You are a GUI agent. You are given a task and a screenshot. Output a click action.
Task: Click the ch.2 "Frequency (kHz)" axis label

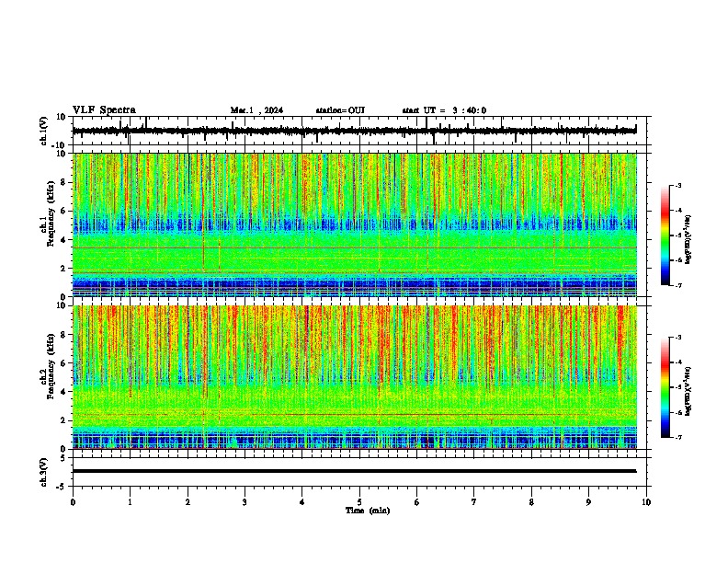(51, 366)
